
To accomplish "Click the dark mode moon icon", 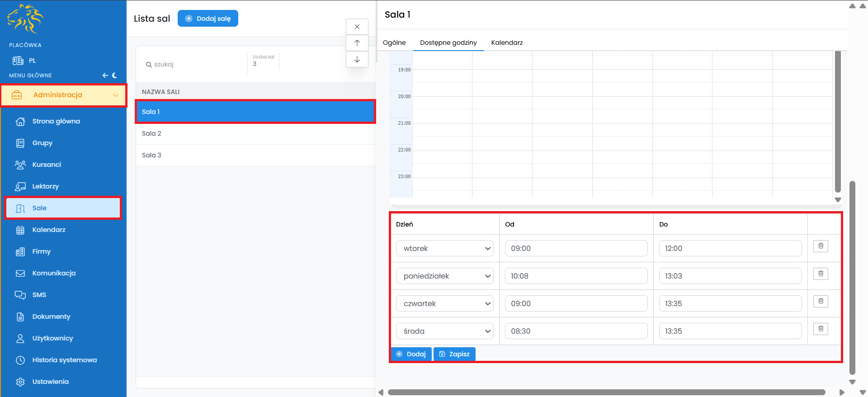I will [x=115, y=76].
